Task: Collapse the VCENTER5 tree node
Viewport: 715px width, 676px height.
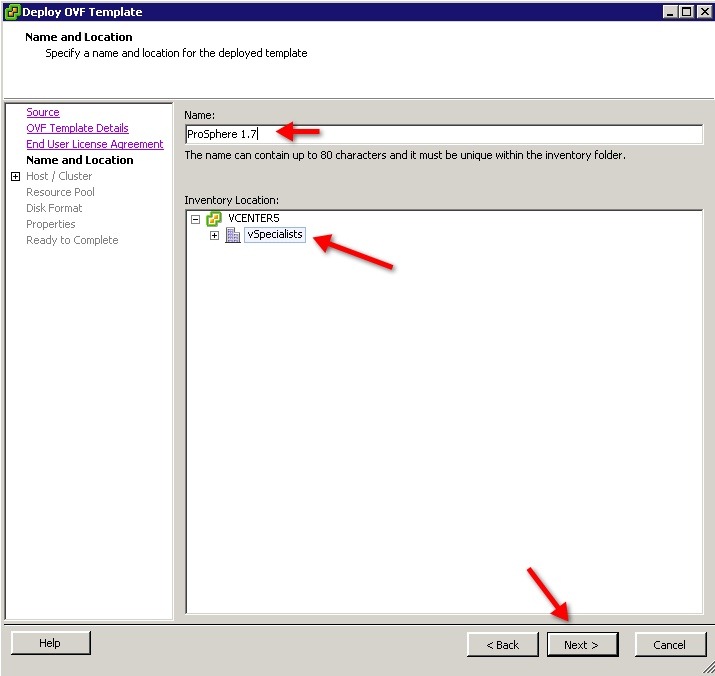Action: point(195,219)
